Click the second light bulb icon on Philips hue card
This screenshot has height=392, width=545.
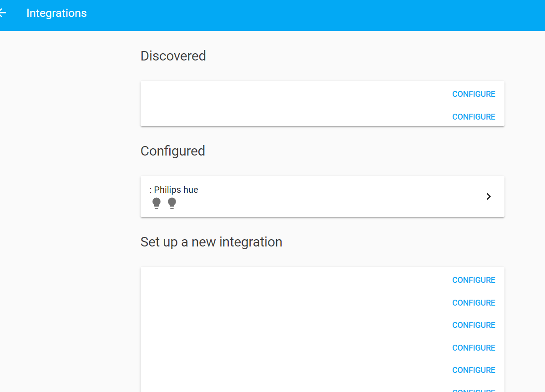(x=172, y=203)
